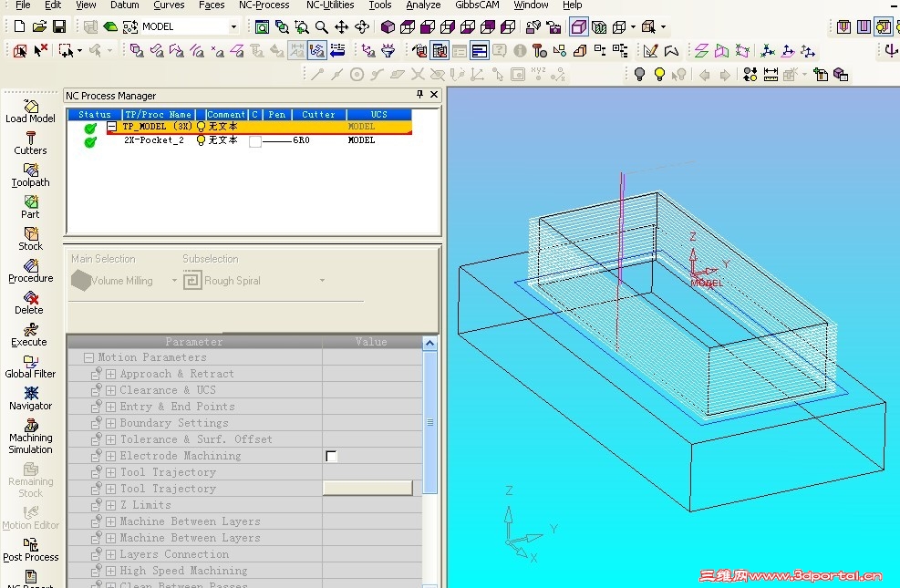Open the Navigator sidebar tool

coord(30,399)
